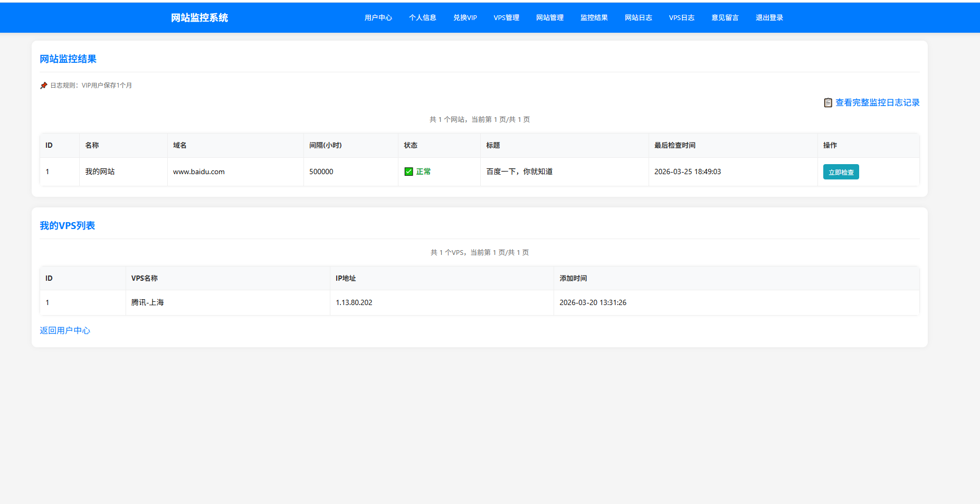Click the clipboard icon beside full log link
The width and height of the screenshot is (980, 504).
tap(827, 103)
